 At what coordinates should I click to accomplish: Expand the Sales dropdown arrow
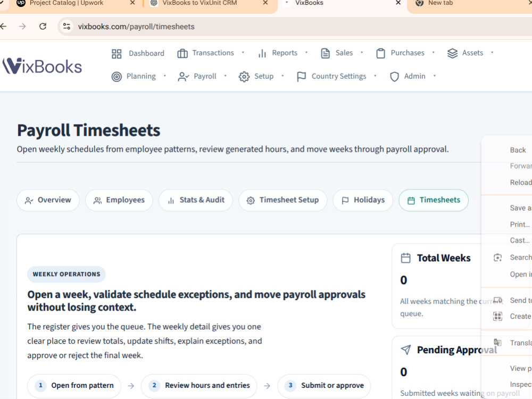point(362,53)
